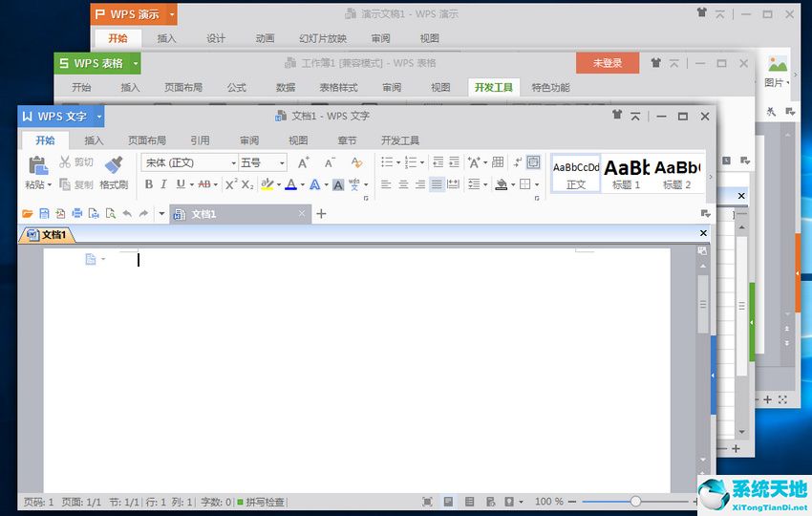
Task: Select the Format Painter (格式刷) brush
Action: click(x=114, y=165)
